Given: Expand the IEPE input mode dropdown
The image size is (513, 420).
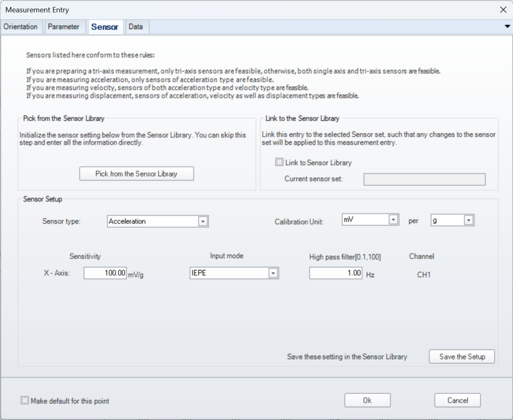Looking at the screenshot, I should coord(234,273).
